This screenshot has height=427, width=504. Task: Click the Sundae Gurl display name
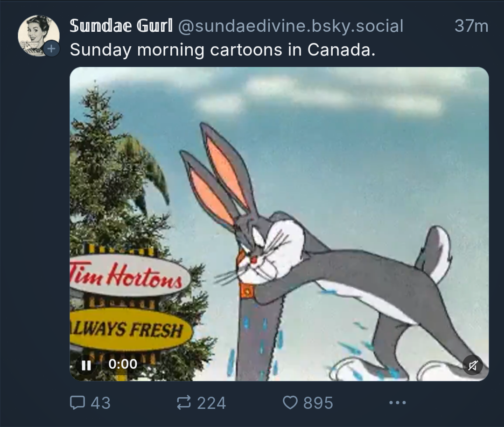[121, 26]
